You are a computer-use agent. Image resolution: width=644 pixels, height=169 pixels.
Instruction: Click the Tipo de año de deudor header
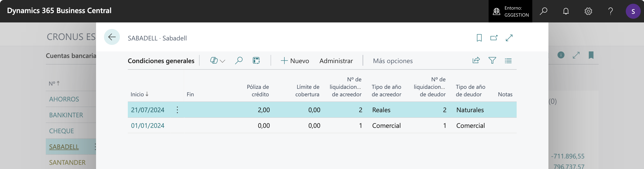470,90
